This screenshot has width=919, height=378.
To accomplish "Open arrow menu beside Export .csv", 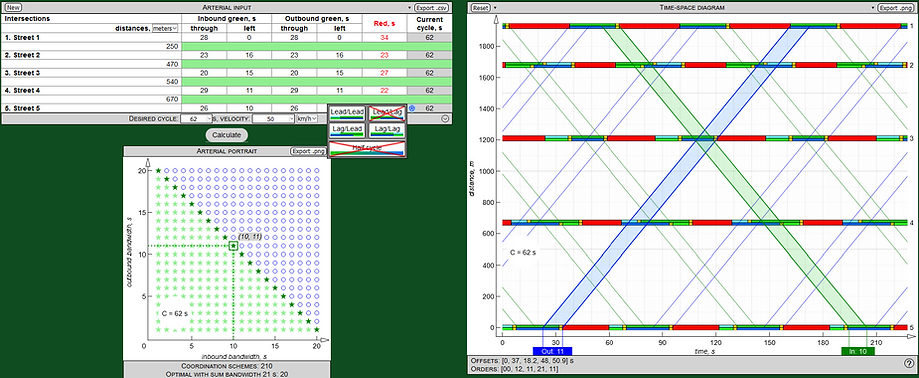I will pyautogui.click(x=410, y=8).
